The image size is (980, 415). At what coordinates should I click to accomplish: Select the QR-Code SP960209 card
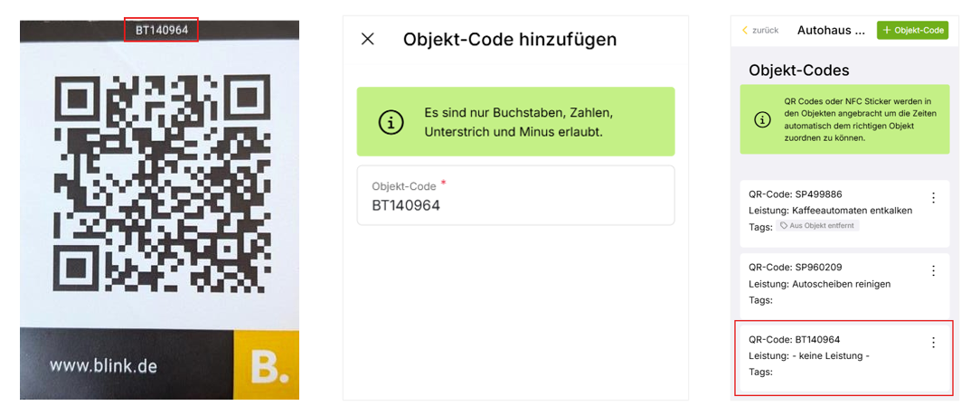coord(844,285)
